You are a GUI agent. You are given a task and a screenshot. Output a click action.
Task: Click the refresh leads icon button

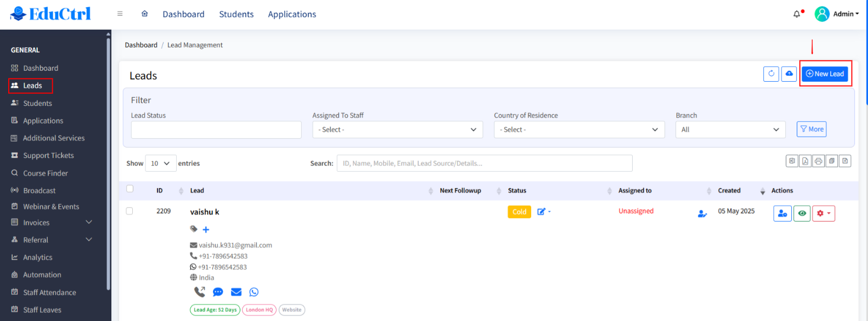click(771, 74)
